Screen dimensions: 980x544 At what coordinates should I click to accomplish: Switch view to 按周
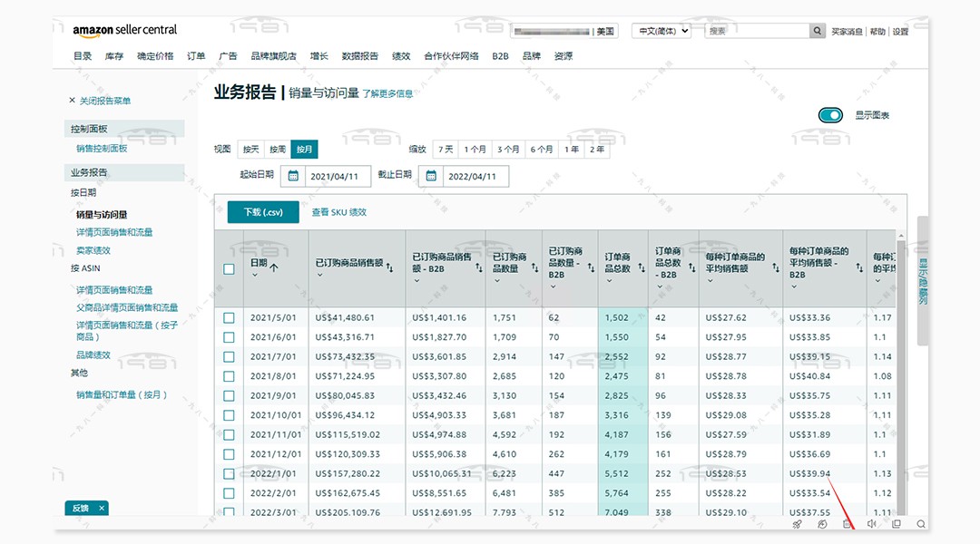click(x=278, y=150)
